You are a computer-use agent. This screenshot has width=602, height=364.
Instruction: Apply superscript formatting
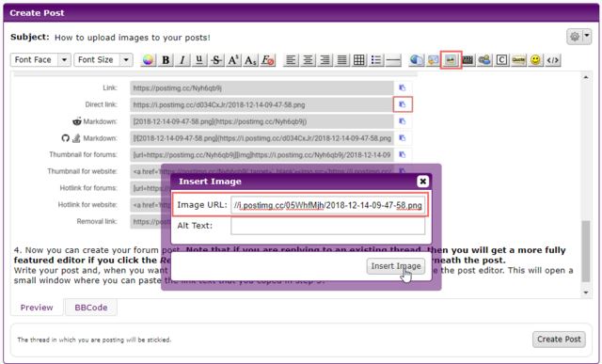coord(233,60)
